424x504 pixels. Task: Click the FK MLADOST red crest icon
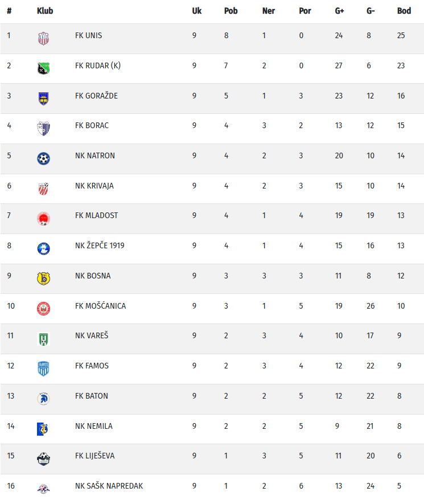(x=43, y=219)
